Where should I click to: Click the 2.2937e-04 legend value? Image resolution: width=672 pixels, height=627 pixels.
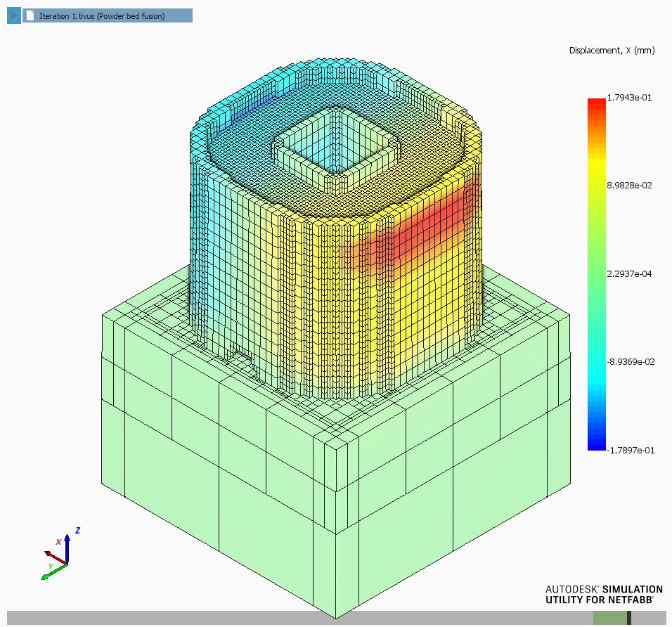coord(629,274)
